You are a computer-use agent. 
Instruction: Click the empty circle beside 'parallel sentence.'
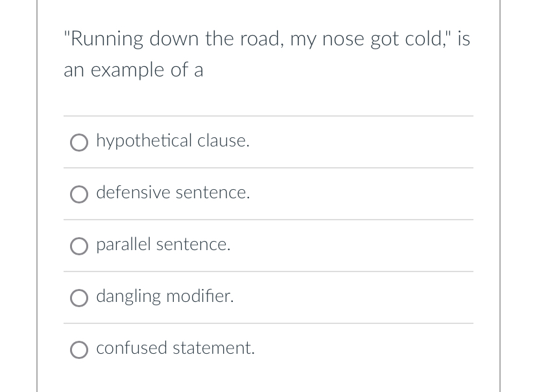click(x=78, y=246)
